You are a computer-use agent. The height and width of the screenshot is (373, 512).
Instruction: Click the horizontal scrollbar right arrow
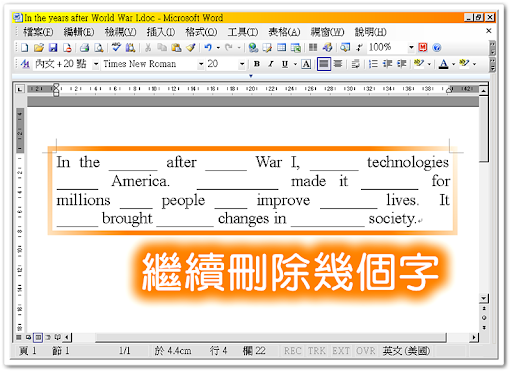(x=474, y=337)
